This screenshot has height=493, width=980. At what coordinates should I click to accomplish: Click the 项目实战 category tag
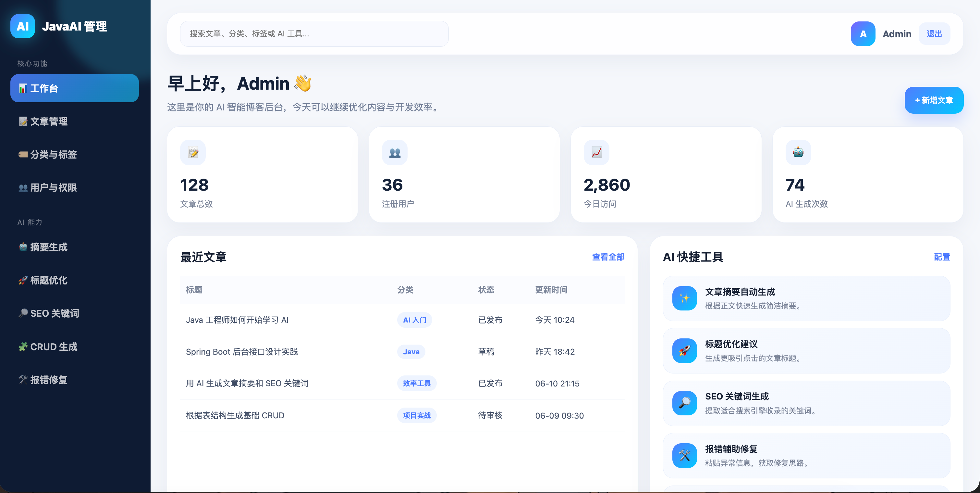[x=417, y=415]
